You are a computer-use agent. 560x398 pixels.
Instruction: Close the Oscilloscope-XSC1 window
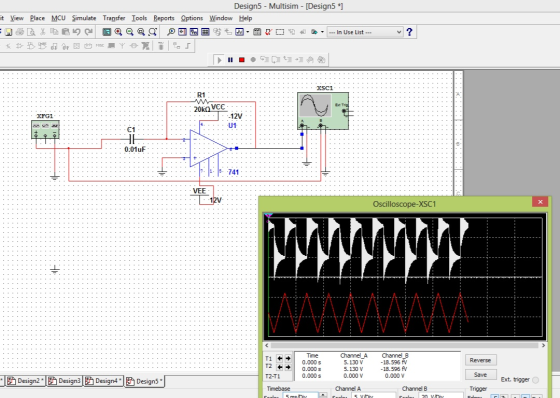[540, 202]
